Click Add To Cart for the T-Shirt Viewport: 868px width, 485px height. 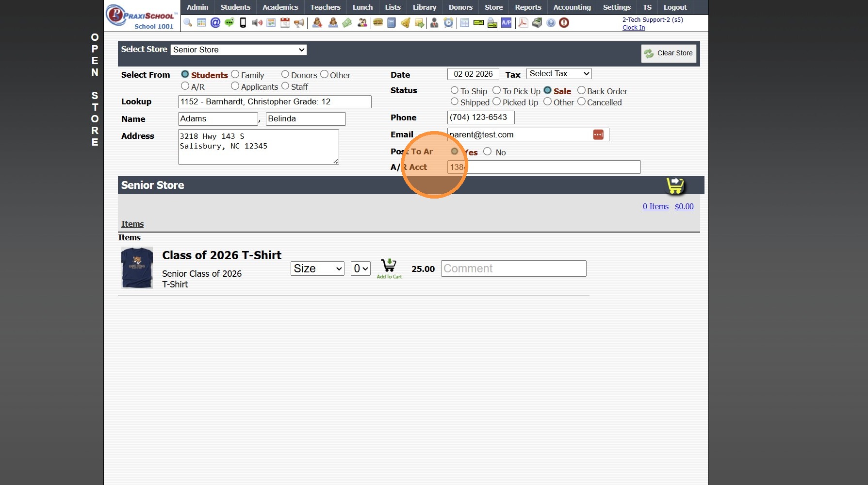[x=389, y=268]
